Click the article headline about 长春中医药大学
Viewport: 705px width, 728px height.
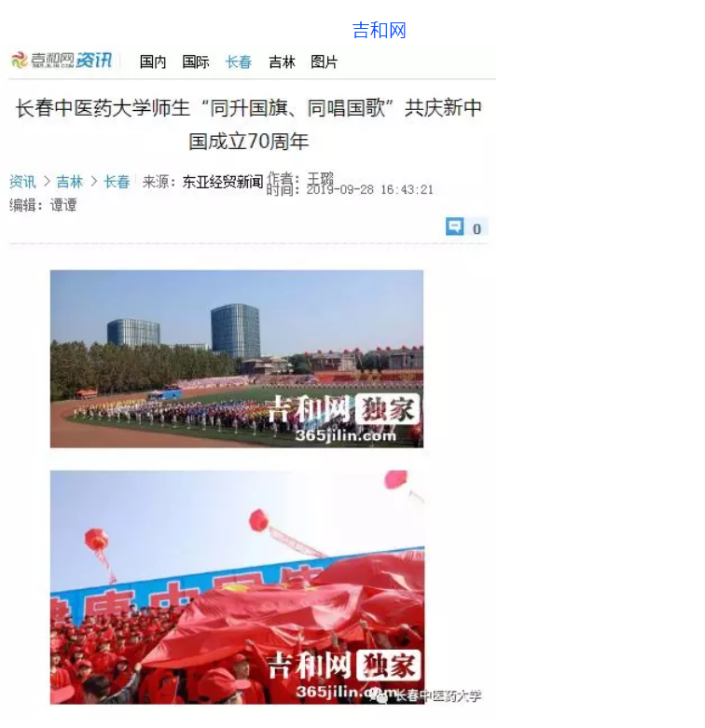click(249, 124)
